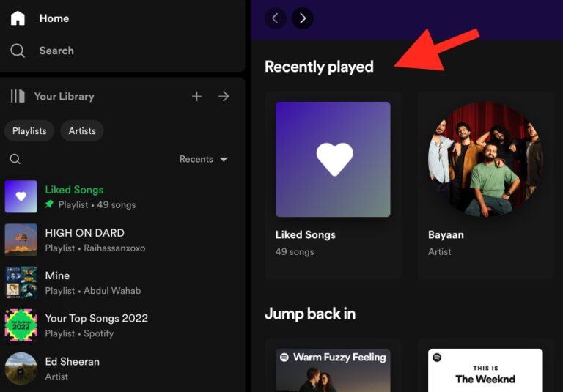The image size is (563, 392).
Task: Open Ed Sheeran artist in library
Action: tap(122, 369)
